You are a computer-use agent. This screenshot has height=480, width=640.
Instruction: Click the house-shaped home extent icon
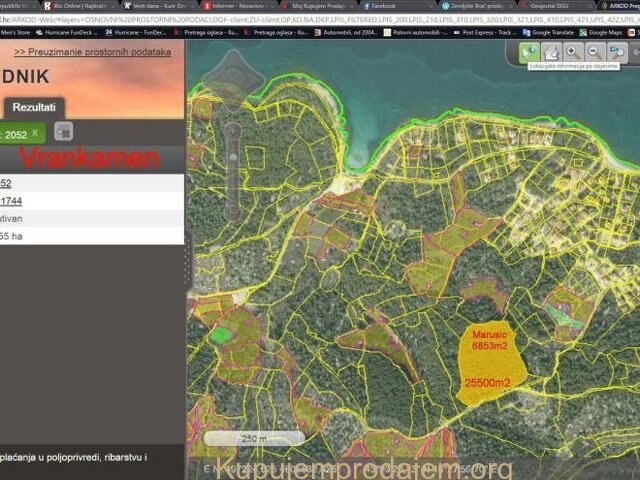551,51
